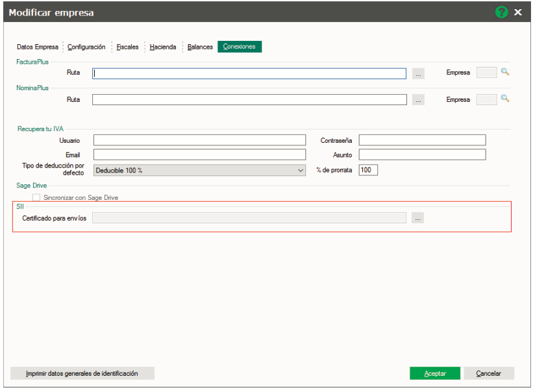Image resolution: width=533 pixels, height=392 pixels.
Task: Click Imprimir datos generales de identificación
Action: click(x=82, y=373)
